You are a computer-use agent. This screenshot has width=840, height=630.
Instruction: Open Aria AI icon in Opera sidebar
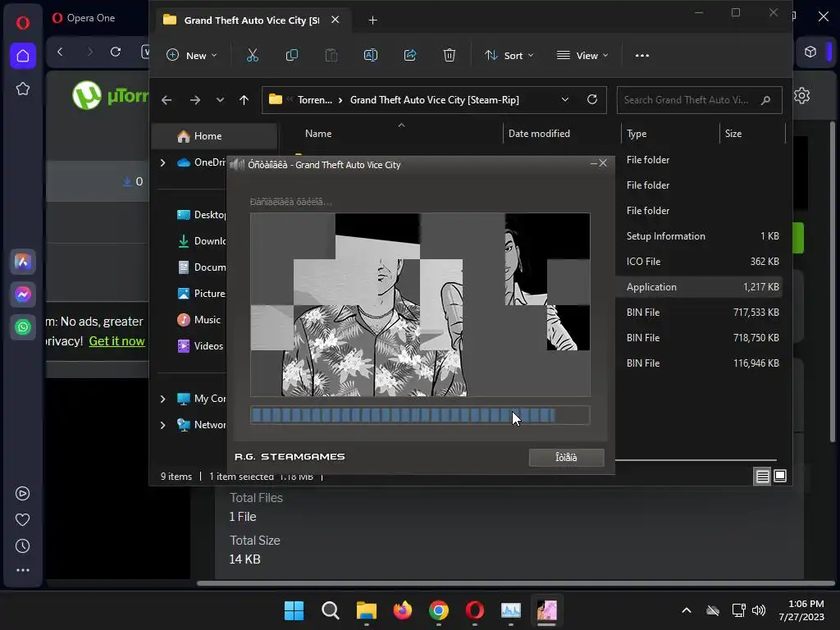(x=22, y=262)
